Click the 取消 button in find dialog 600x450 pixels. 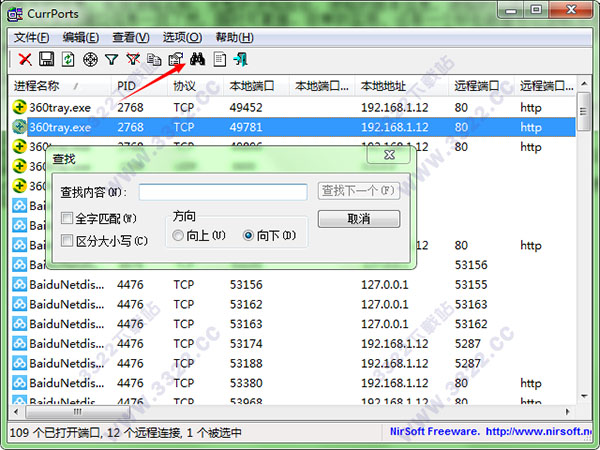click(x=359, y=219)
